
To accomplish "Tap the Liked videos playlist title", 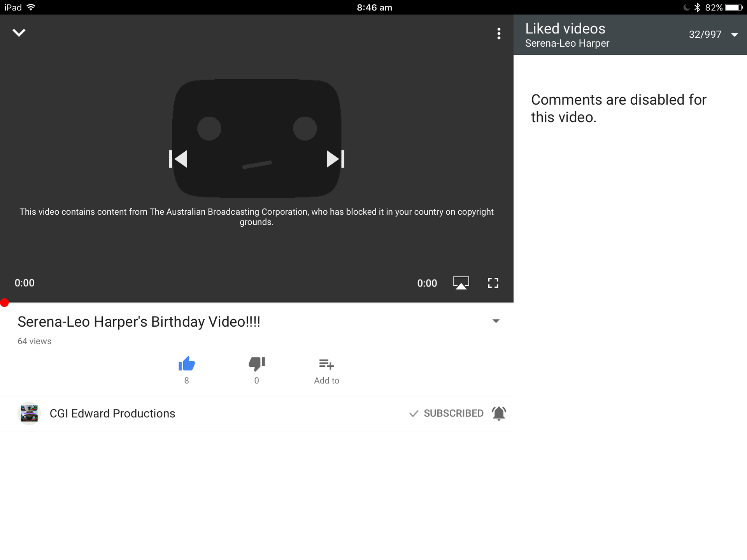I will pyautogui.click(x=565, y=28).
